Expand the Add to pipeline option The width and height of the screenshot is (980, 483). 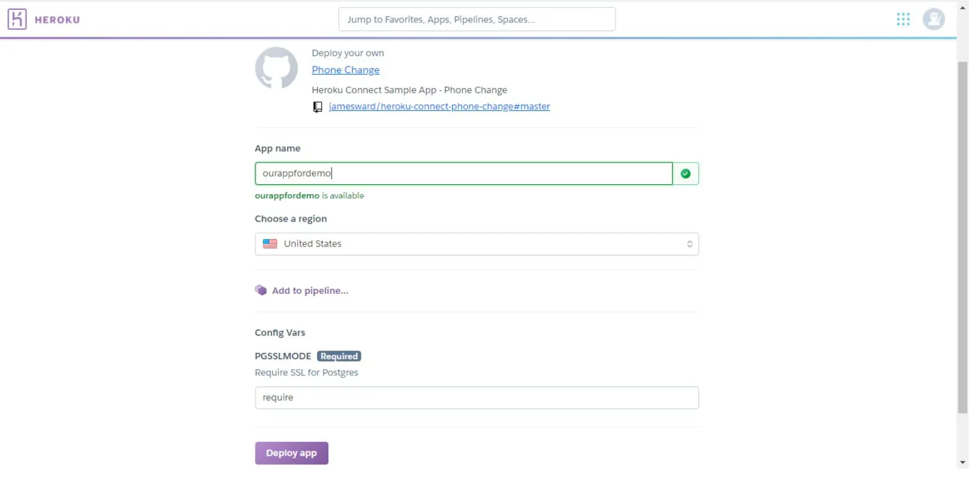[x=310, y=291]
